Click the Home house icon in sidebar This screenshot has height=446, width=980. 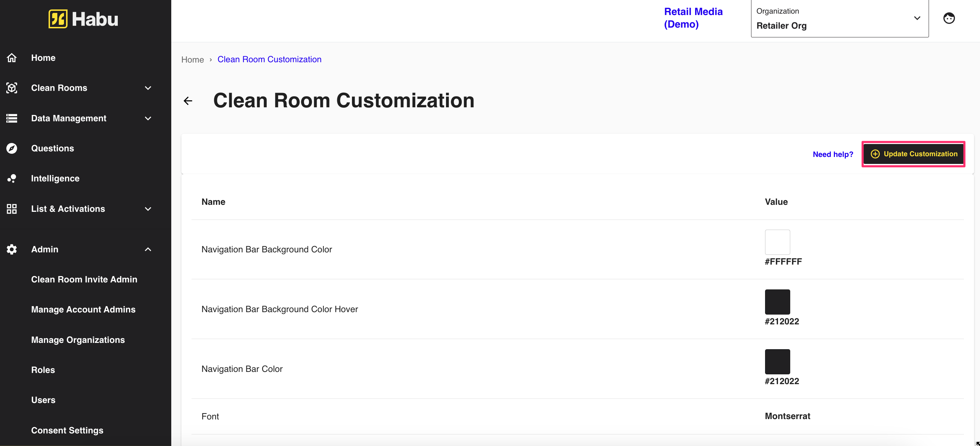[x=12, y=58]
